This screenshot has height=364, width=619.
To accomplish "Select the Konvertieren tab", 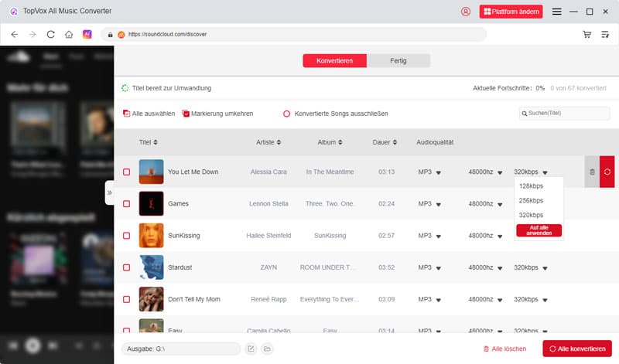I will [x=335, y=61].
